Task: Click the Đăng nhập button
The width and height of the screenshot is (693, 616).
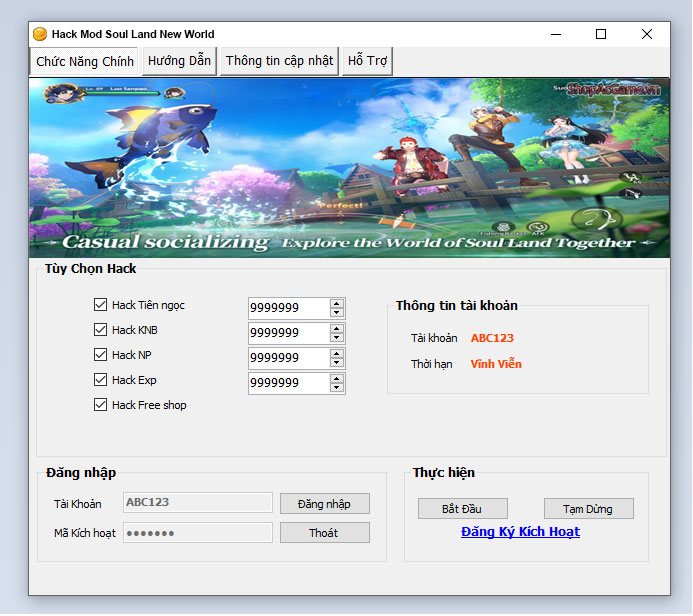Action: point(324,504)
